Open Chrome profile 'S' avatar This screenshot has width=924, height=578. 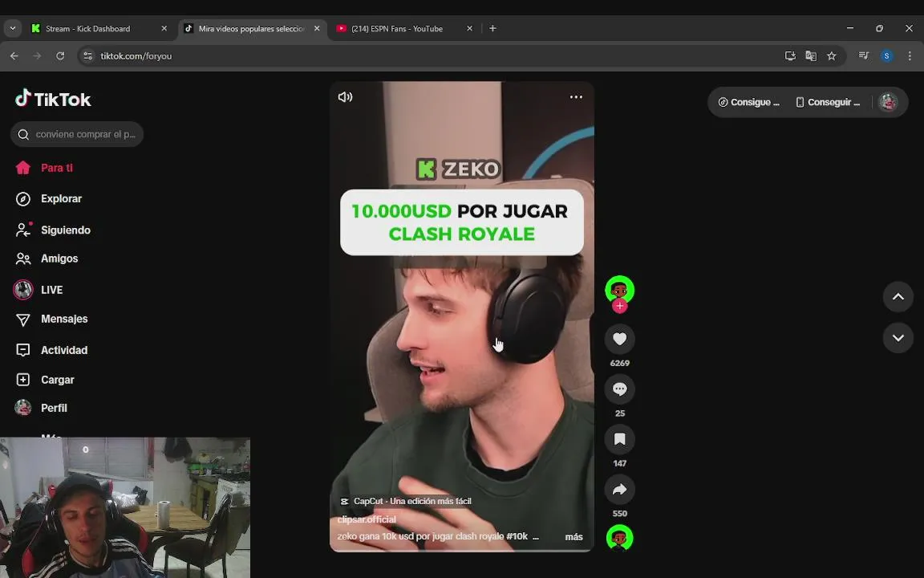pyautogui.click(x=886, y=56)
